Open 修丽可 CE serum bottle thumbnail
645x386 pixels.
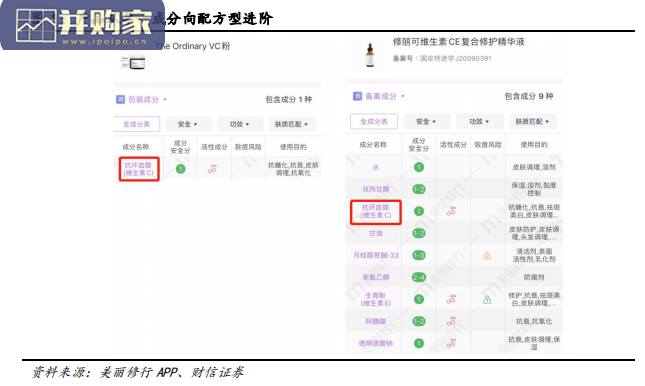pyautogui.click(x=370, y=55)
